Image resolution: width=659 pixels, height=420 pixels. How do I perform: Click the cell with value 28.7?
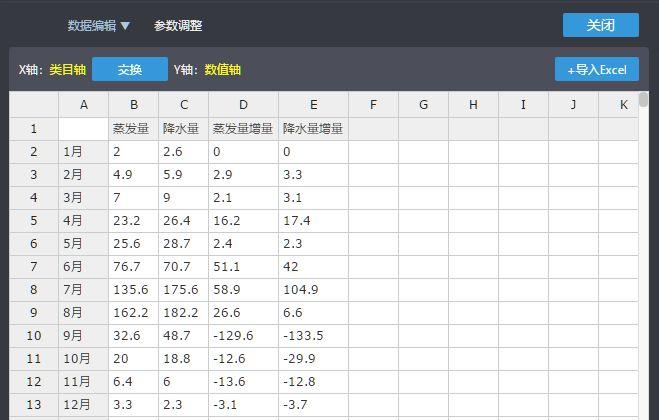coord(184,243)
